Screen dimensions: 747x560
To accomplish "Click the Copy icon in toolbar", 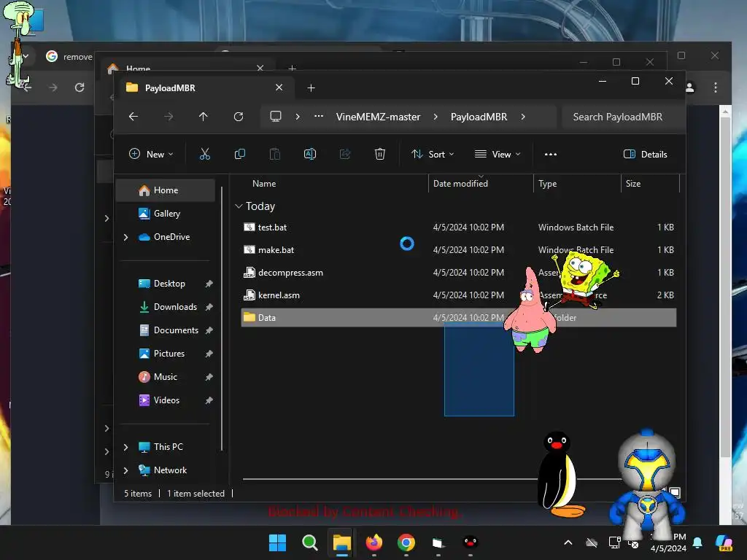I will click(x=239, y=154).
